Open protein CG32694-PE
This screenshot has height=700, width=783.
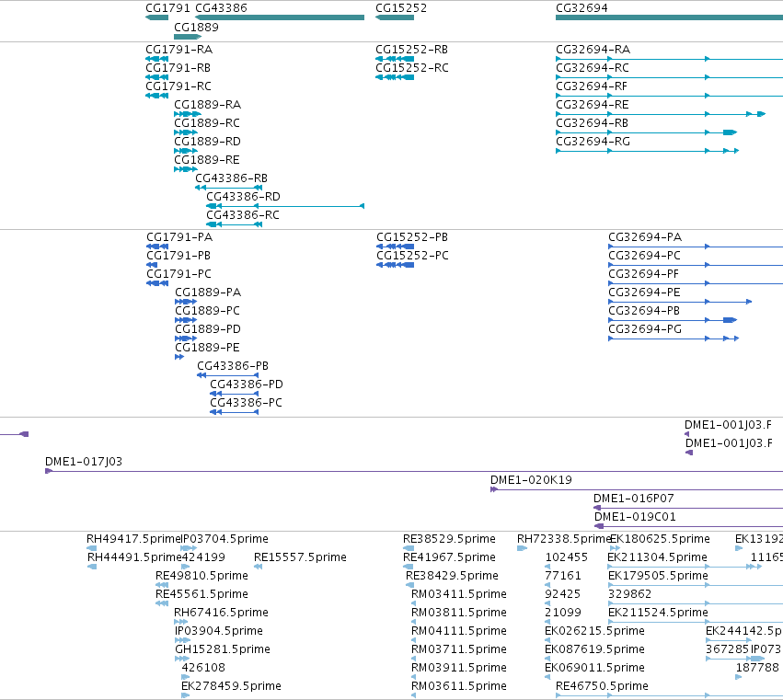(644, 293)
